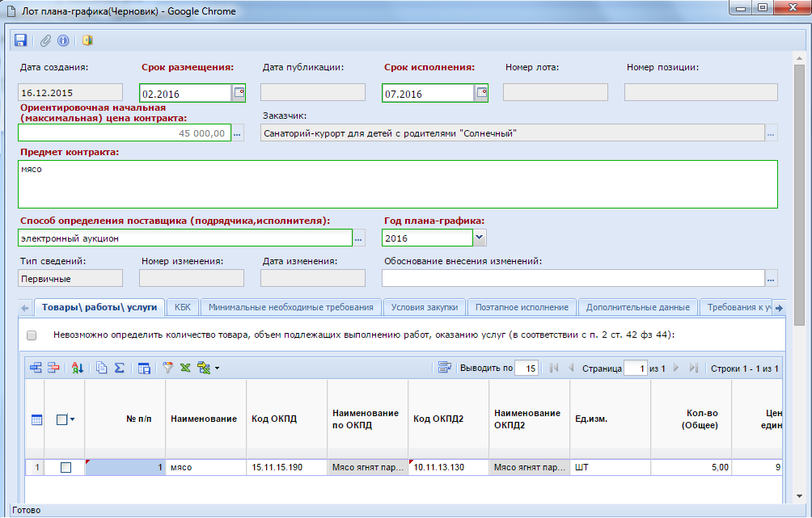Click the Excel export icon
The image size is (812, 518).
(185, 368)
